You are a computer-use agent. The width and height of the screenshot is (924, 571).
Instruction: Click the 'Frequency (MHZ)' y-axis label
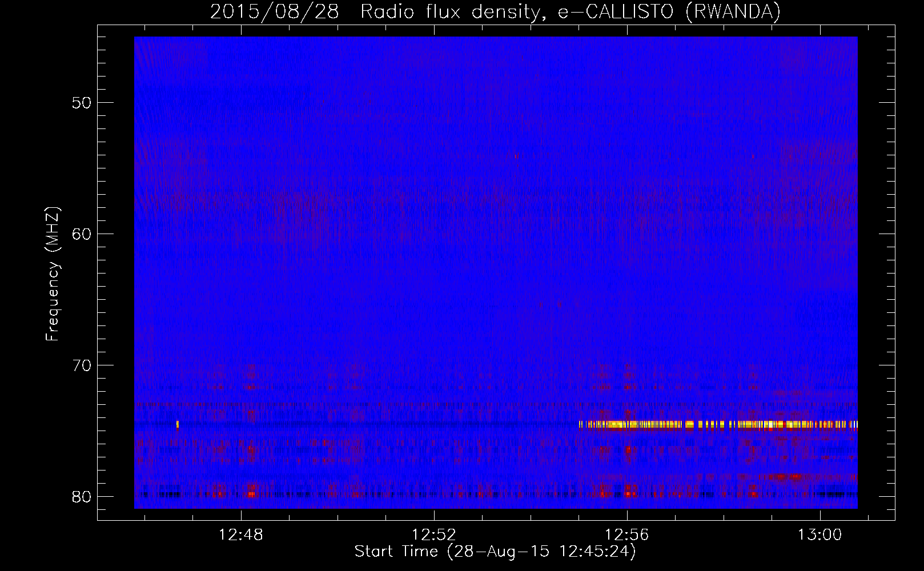pos(52,274)
